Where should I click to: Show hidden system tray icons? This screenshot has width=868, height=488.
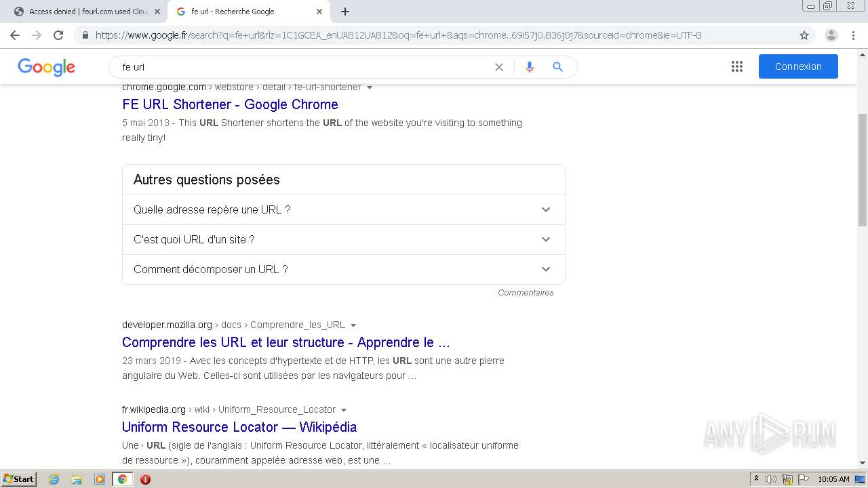[x=756, y=479]
